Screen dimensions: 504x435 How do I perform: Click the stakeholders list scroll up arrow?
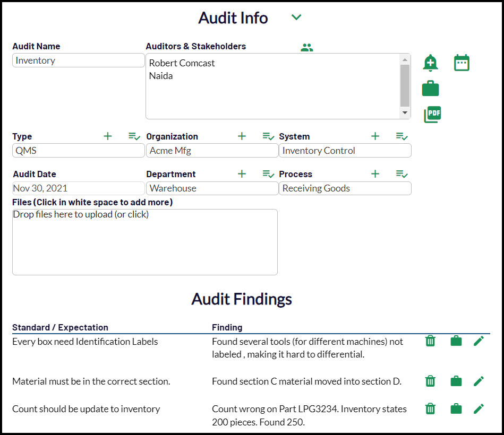405,60
